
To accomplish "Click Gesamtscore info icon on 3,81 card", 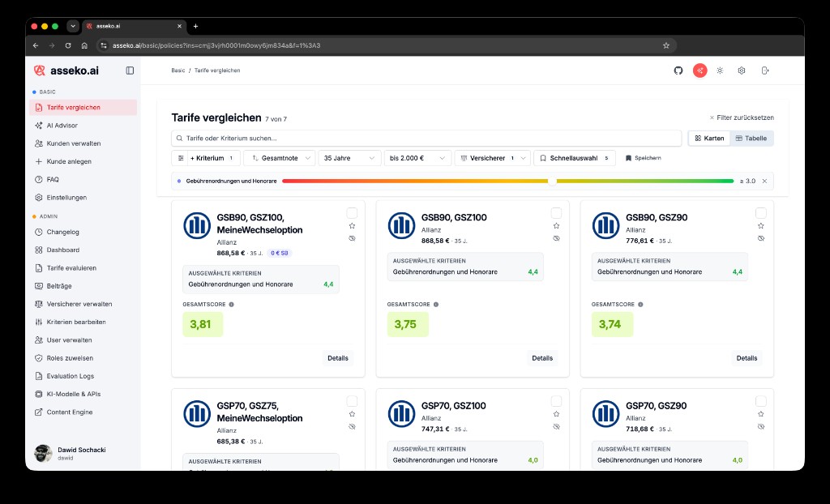I will coord(231,305).
